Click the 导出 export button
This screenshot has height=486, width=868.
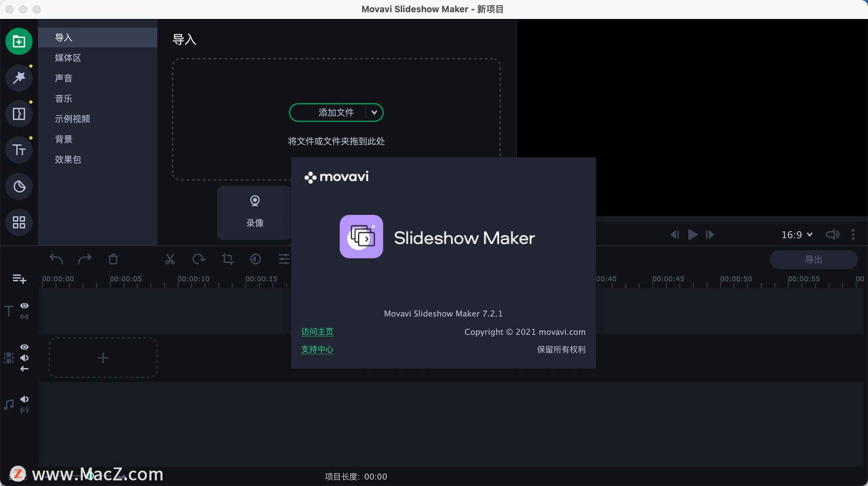tap(813, 260)
